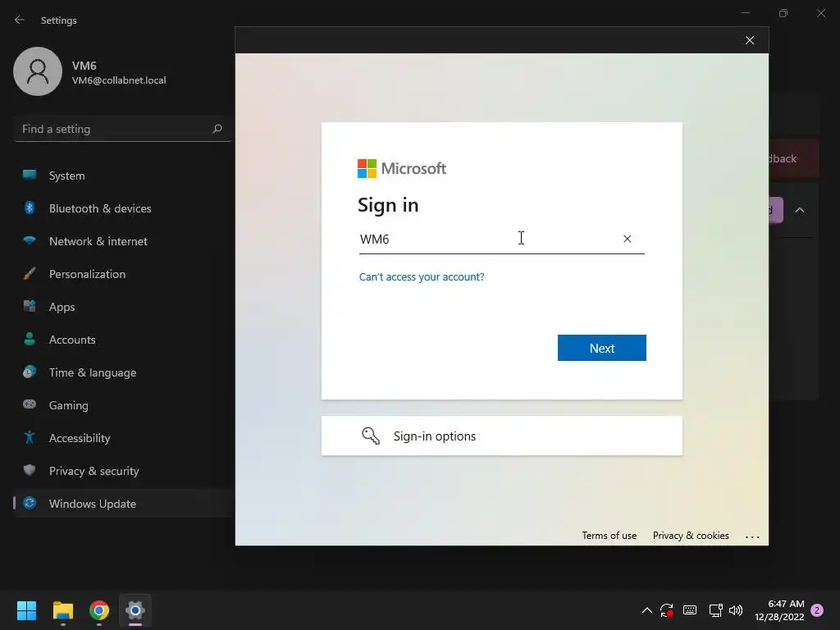This screenshot has height=630, width=840.
Task: Click the sign-in email field containing WM6
Action: pyautogui.click(x=501, y=239)
